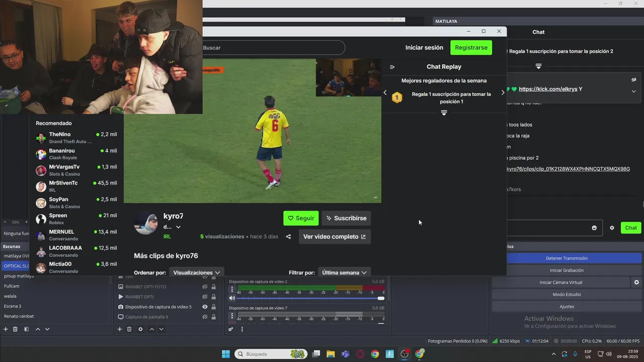The width and height of the screenshot is (644, 362).
Task: Click Suscribirse button
Action: click(x=346, y=218)
